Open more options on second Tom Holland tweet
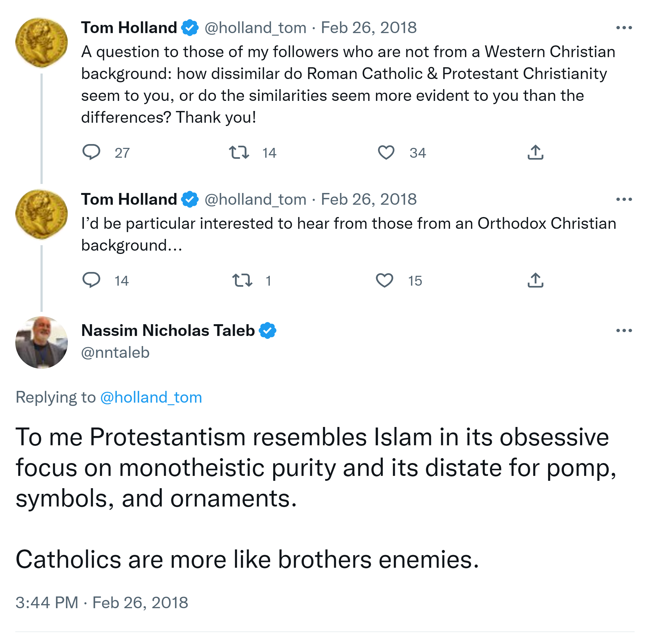Screen dimensions: 648x644 point(624,200)
